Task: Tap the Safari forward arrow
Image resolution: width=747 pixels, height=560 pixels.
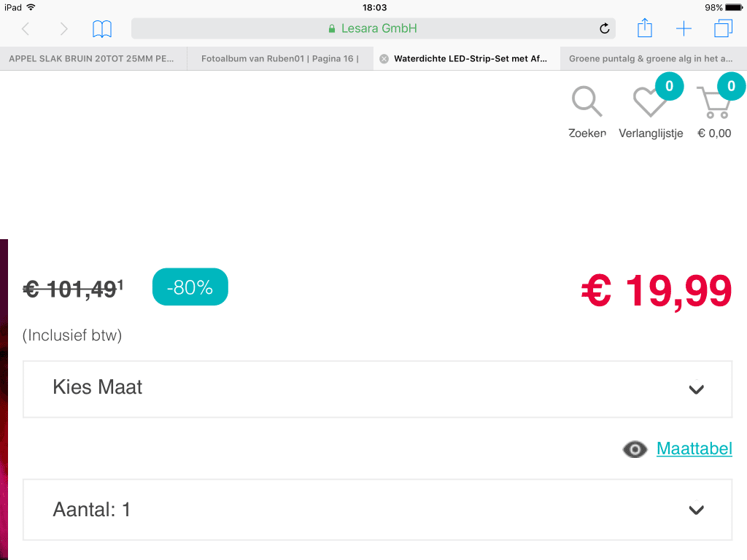Action: [64, 29]
